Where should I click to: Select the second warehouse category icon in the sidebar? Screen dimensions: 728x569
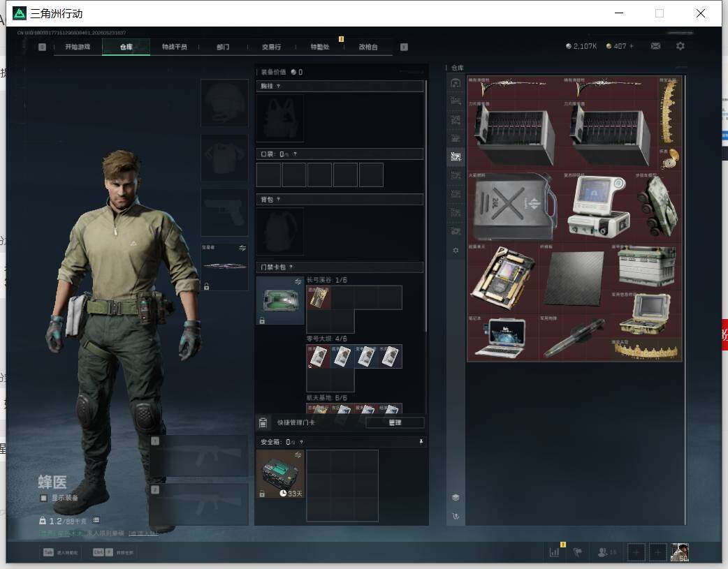coord(456,101)
